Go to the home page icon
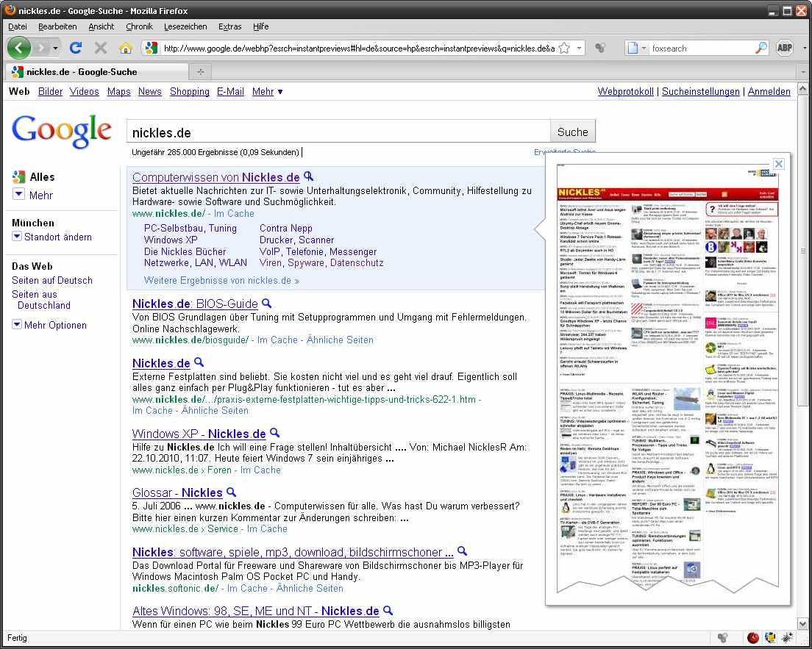 click(125, 48)
